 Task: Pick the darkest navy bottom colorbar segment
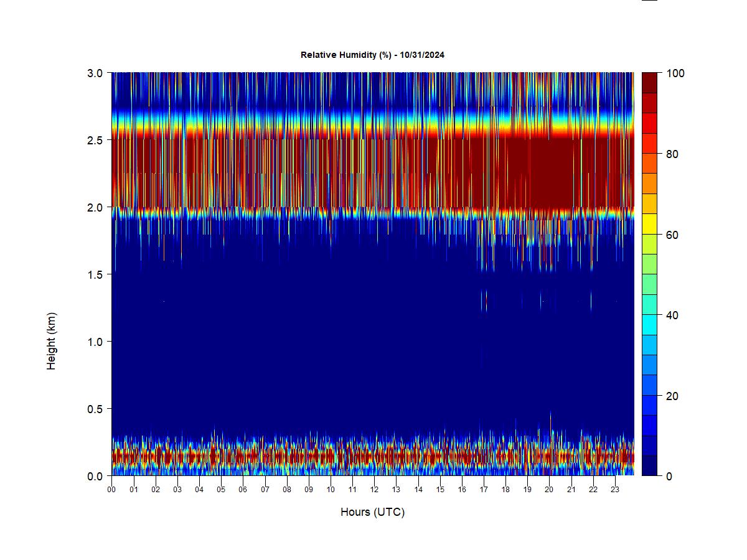coord(649,465)
